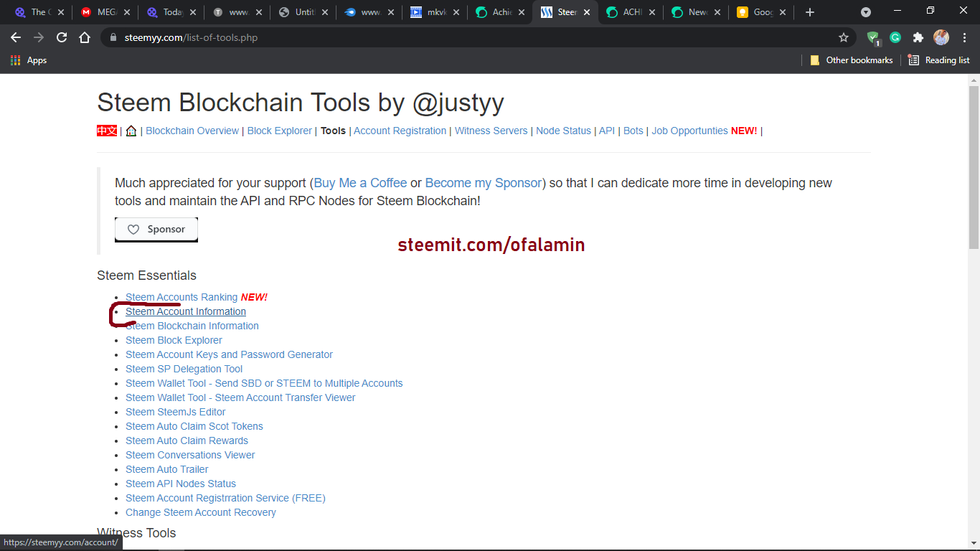The width and height of the screenshot is (980, 551).
Task: Open the Bots navigation link
Action: [633, 131]
